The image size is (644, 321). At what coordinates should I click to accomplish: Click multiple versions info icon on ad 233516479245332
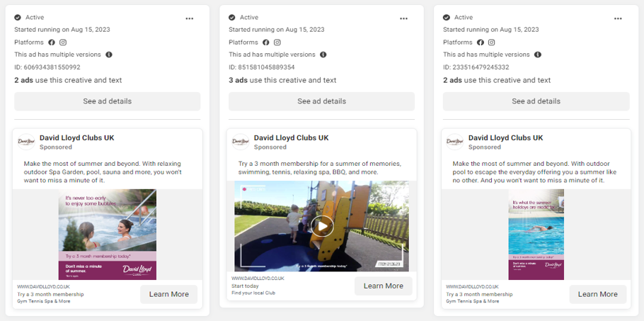point(538,55)
